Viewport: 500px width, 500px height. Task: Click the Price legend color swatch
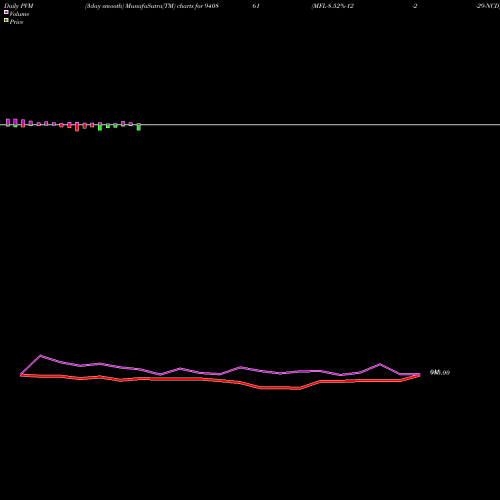(6, 21)
